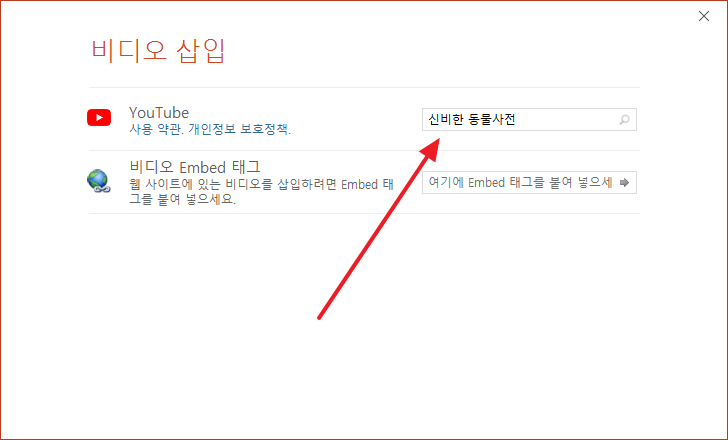The image size is (728, 440).
Task: Focus the Embed 태그 paste field
Action: click(529, 182)
